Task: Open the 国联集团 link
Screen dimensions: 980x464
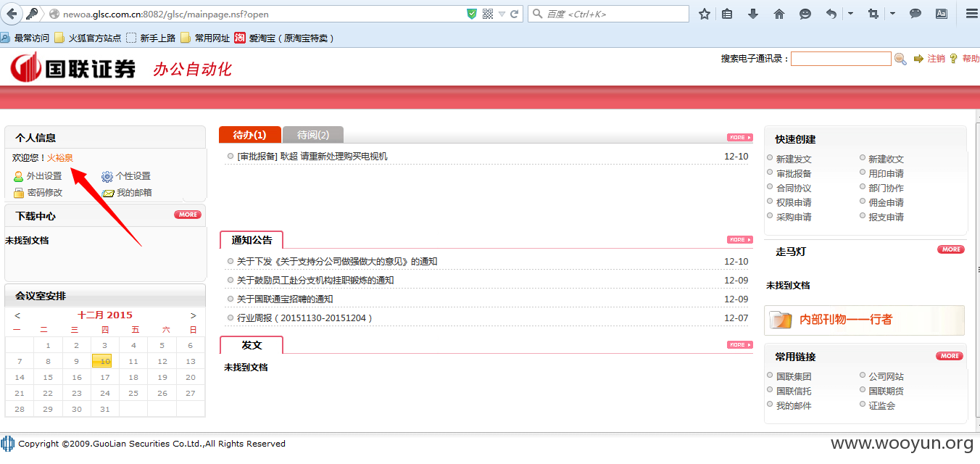Action: pyautogui.click(x=794, y=376)
